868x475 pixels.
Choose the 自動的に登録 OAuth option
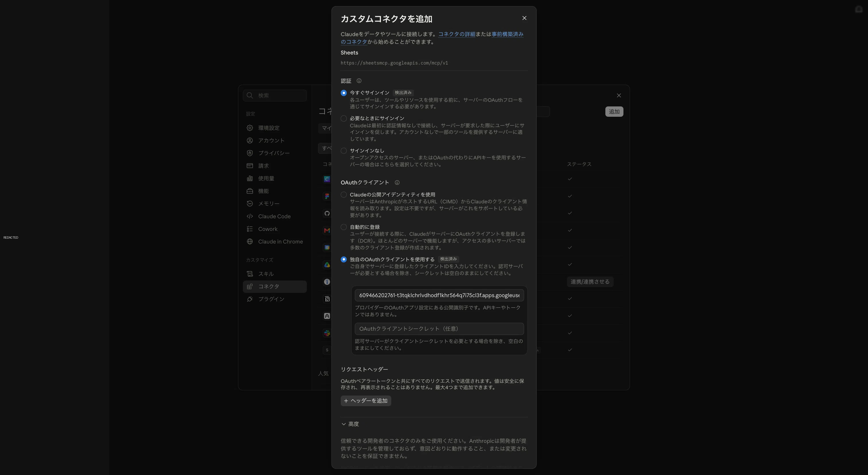pos(343,227)
